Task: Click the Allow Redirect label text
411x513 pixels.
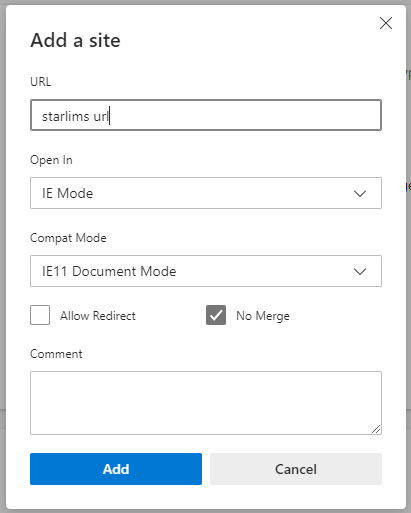Action: [98, 316]
